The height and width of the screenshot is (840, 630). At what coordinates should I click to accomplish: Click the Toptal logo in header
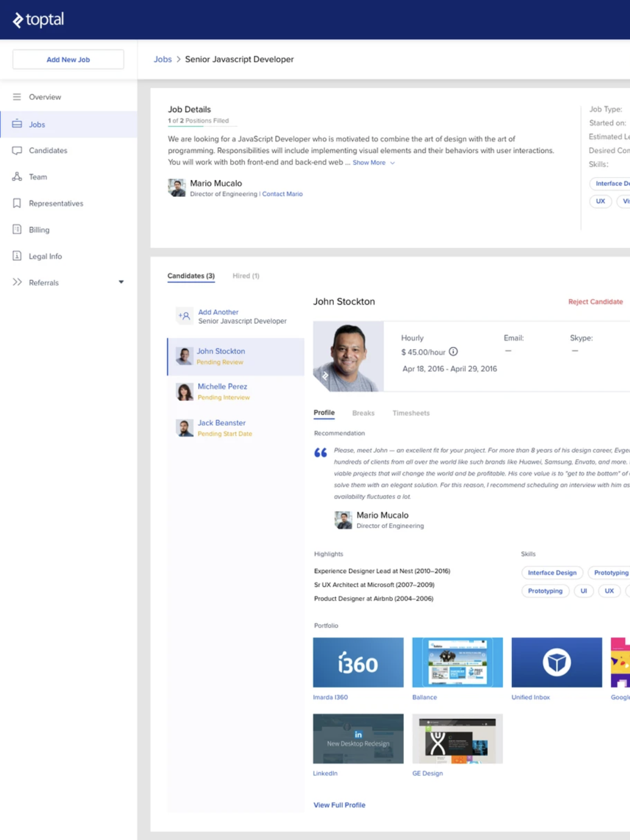38,20
